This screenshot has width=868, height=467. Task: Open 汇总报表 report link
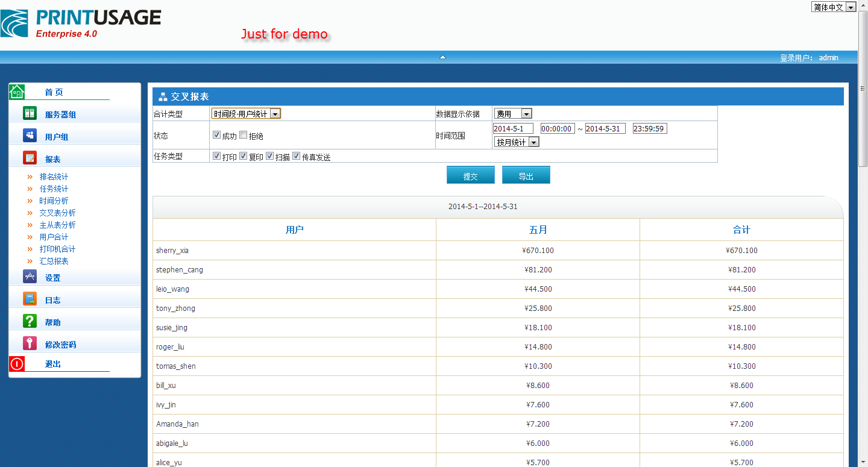click(54, 261)
